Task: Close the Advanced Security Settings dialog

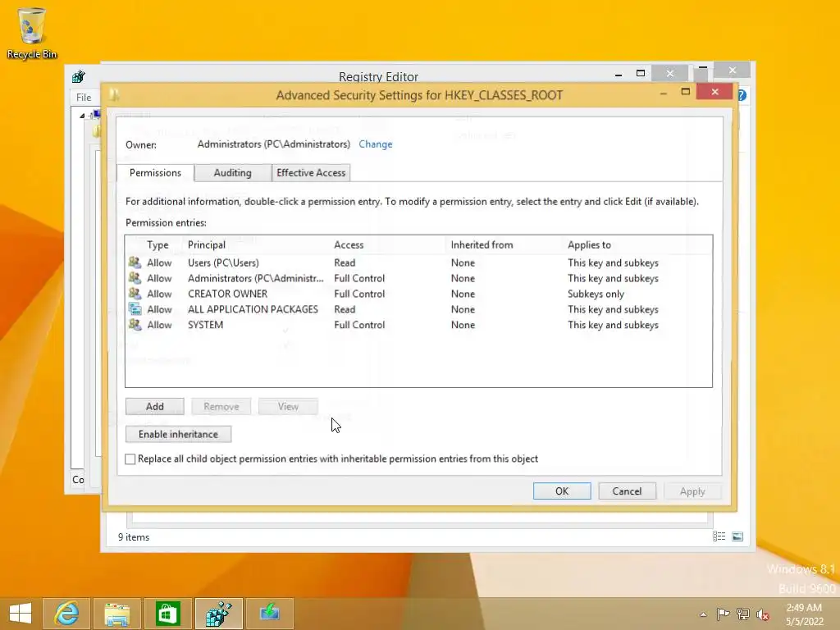Action: tap(714, 92)
